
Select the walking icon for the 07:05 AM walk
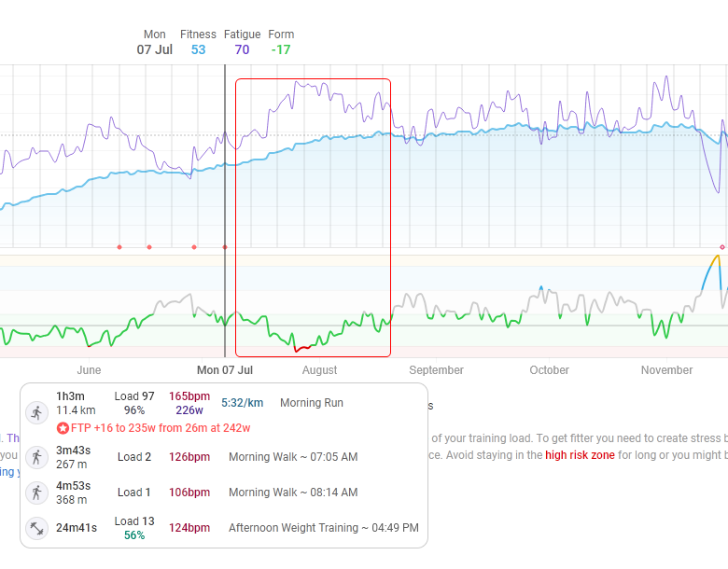36,457
